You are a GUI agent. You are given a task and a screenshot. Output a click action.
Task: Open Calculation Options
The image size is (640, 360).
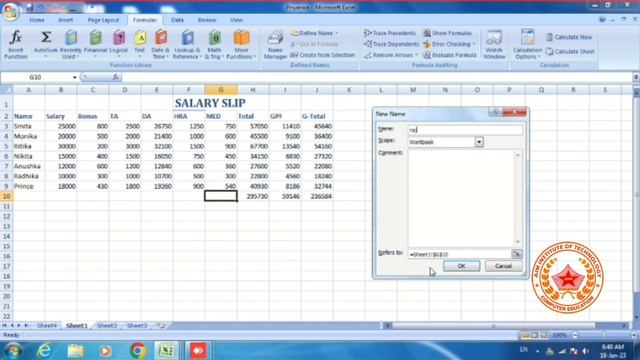tap(527, 44)
